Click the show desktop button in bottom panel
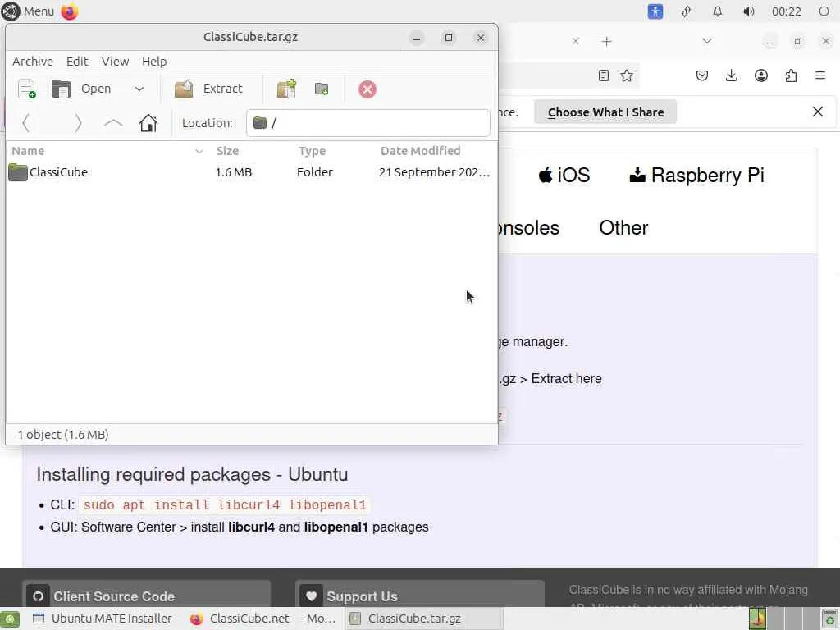This screenshot has width=840, height=630. point(10,619)
